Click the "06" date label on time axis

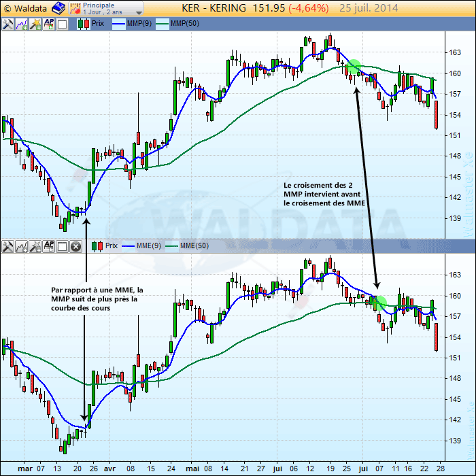pyautogui.click(x=294, y=469)
